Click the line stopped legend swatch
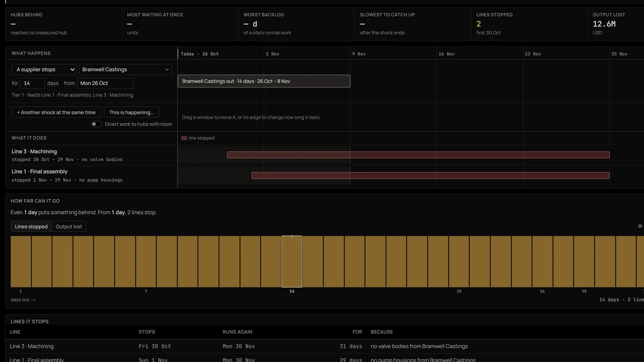Image resolution: width=644 pixels, height=362 pixels. [x=184, y=138]
